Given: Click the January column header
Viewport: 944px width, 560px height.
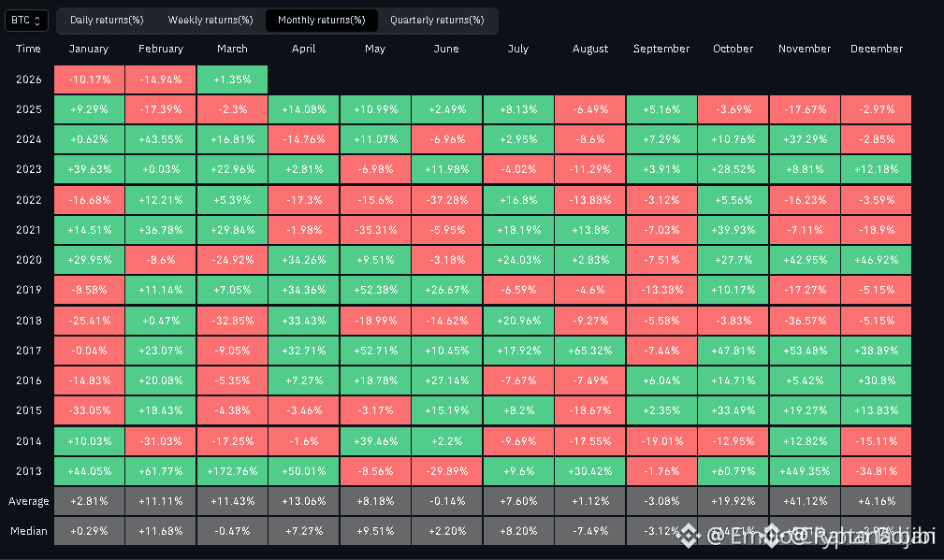Looking at the screenshot, I should [x=89, y=49].
